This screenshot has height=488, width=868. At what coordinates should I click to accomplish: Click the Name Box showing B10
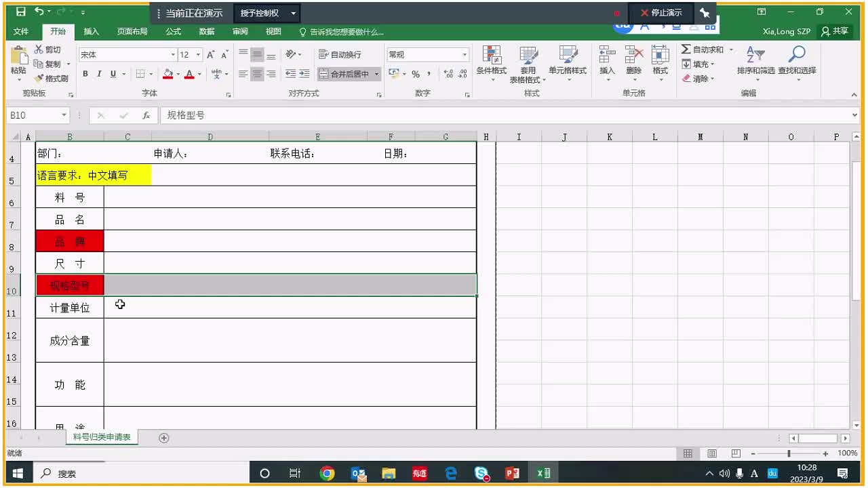[x=38, y=115]
